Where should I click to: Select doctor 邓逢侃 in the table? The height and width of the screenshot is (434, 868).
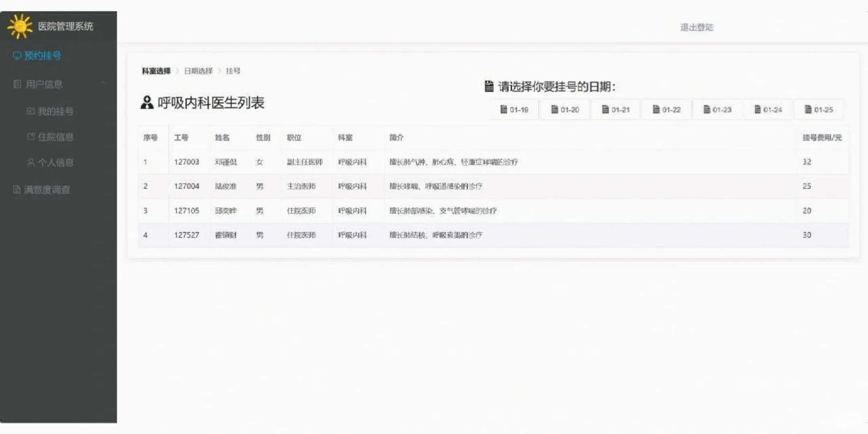[225, 162]
